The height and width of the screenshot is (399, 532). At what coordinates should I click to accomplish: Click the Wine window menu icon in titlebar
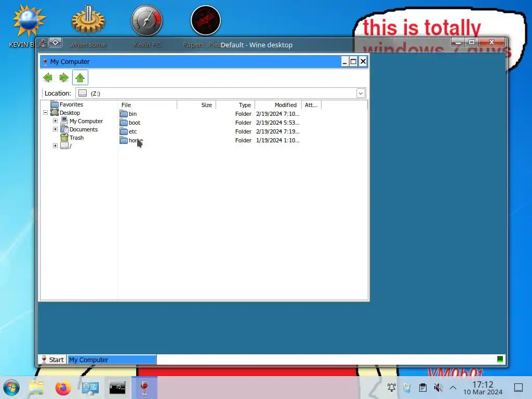[x=43, y=43]
